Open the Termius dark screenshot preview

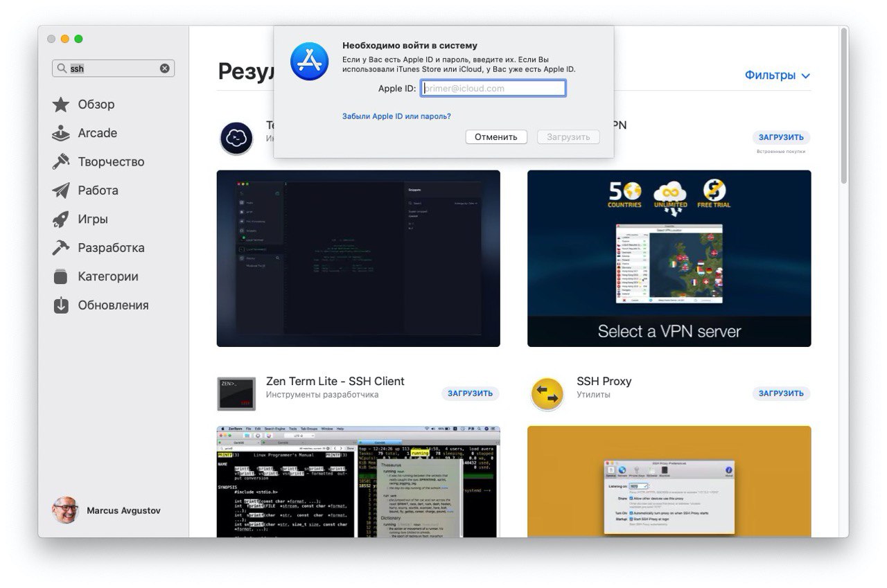358,258
